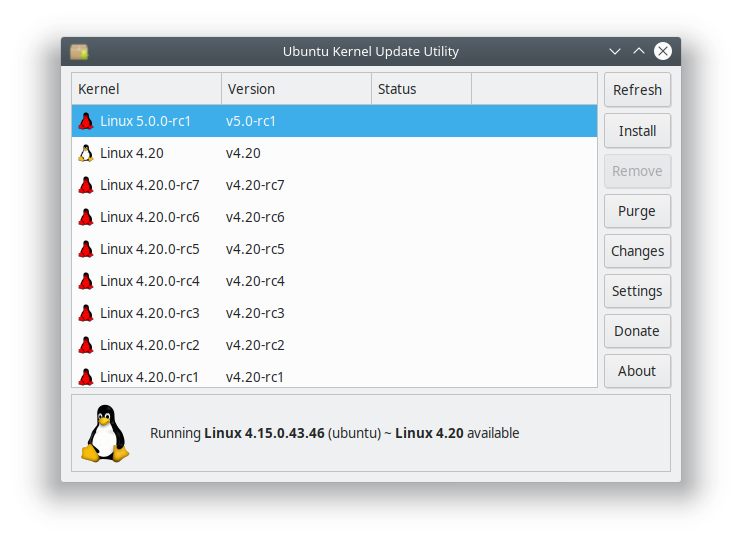742x543 pixels.
Task: Click the Donate button
Action: click(x=637, y=331)
